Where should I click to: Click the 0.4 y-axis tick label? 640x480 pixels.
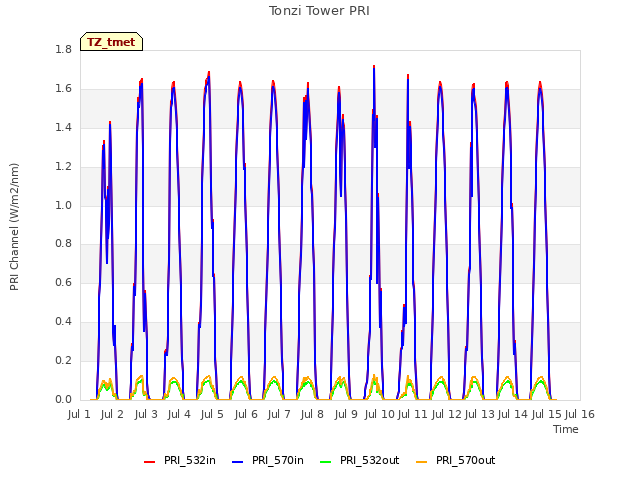point(63,322)
